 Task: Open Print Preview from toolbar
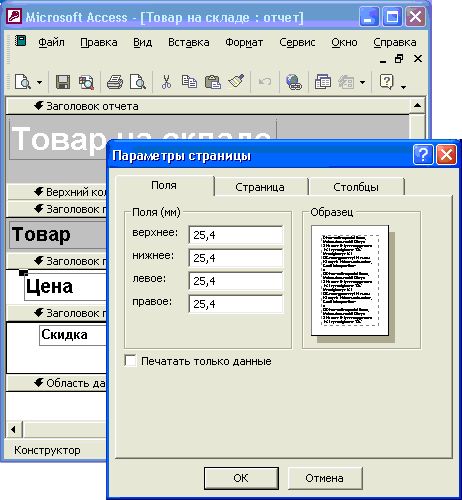(138, 82)
